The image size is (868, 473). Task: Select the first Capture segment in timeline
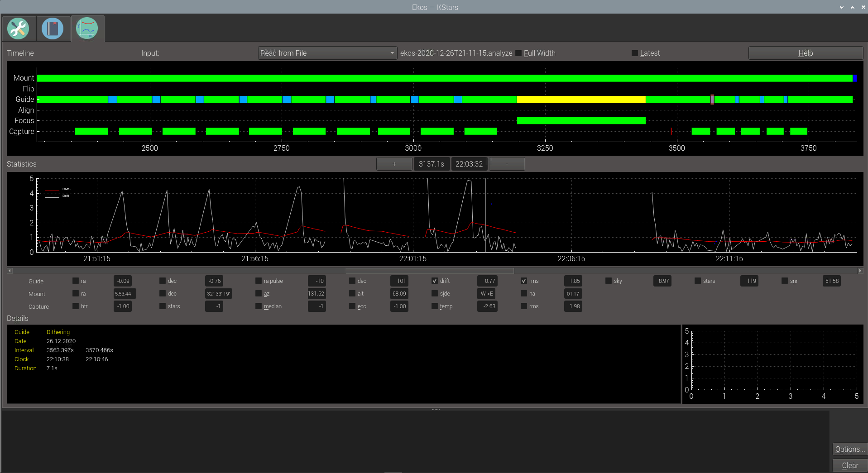[91, 131]
